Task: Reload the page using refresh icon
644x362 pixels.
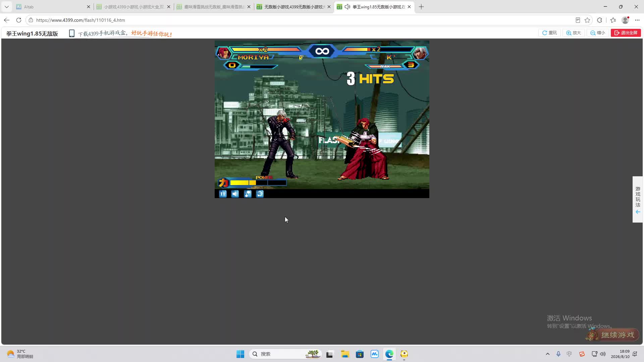Action: pos(19,20)
